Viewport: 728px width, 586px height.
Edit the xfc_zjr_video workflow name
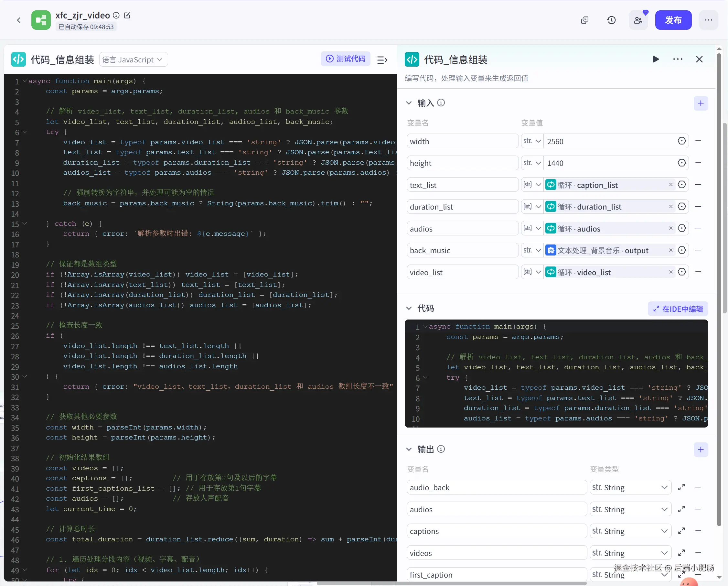[x=127, y=15]
